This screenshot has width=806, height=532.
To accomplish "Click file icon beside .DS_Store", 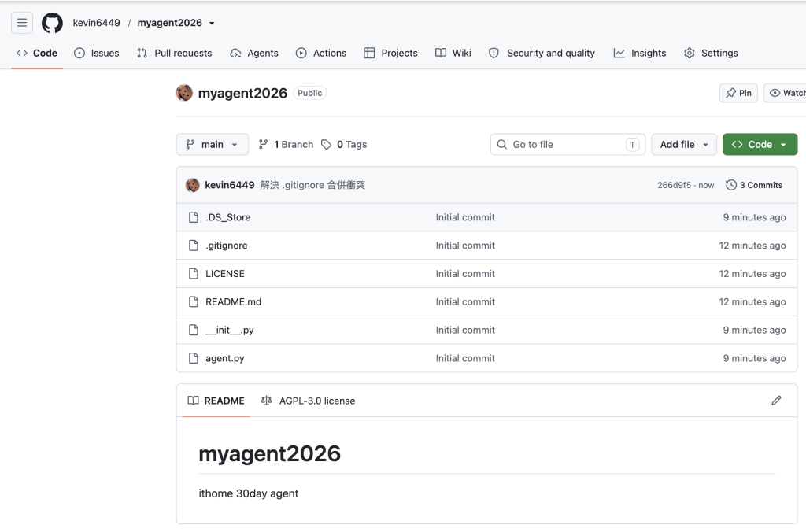I will coord(194,217).
